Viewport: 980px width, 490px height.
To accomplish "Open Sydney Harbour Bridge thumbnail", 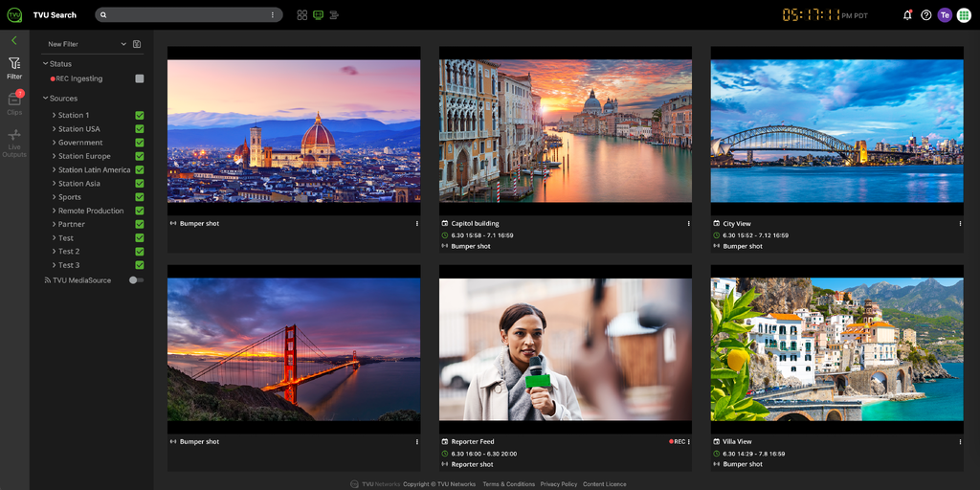I will click(x=836, y=130).
